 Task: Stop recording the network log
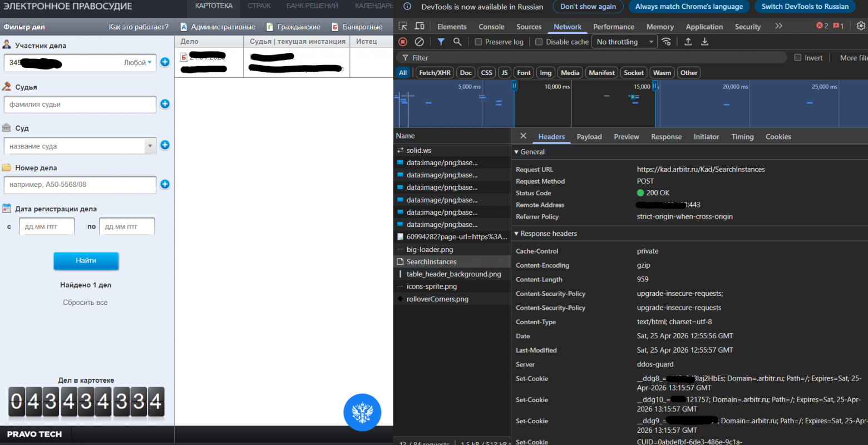(x=402, y=41)
